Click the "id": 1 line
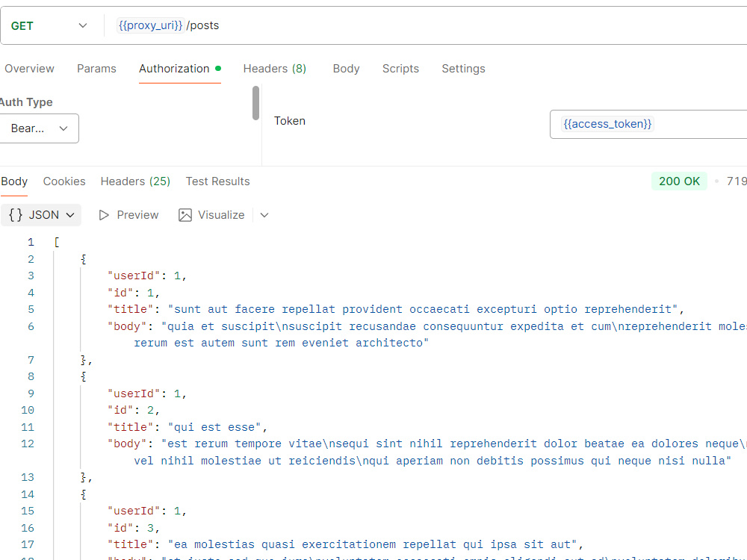 pyautogui.click(x=134, y=293)
